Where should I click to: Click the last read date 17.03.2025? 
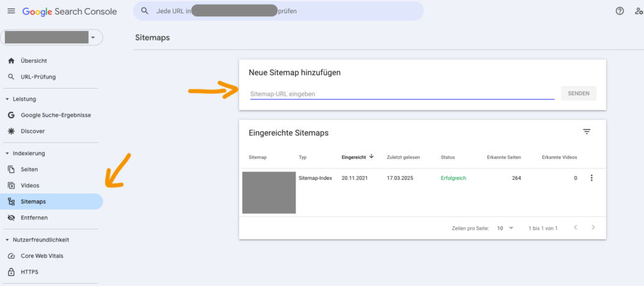[399, 178]
